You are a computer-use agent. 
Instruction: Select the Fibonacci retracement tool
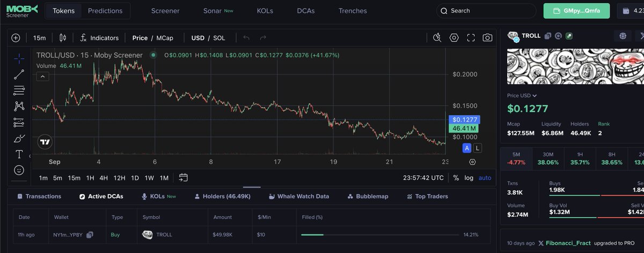coord(19,90)
